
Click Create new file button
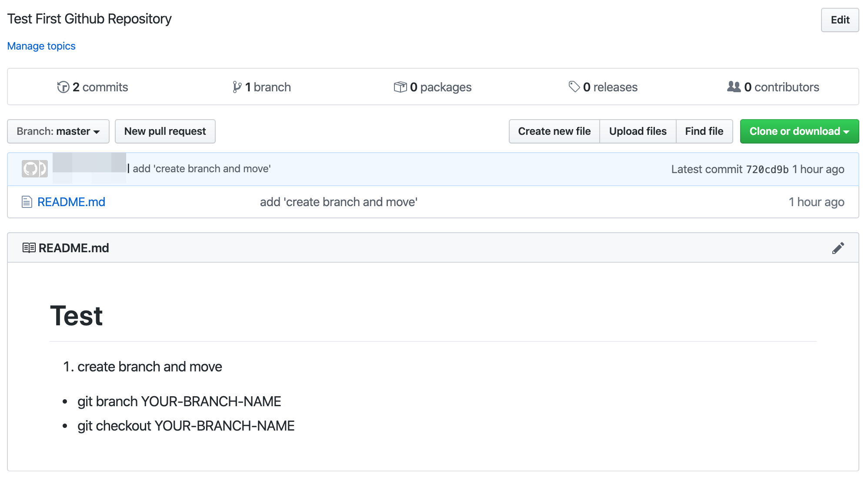[x=554, y=131]
